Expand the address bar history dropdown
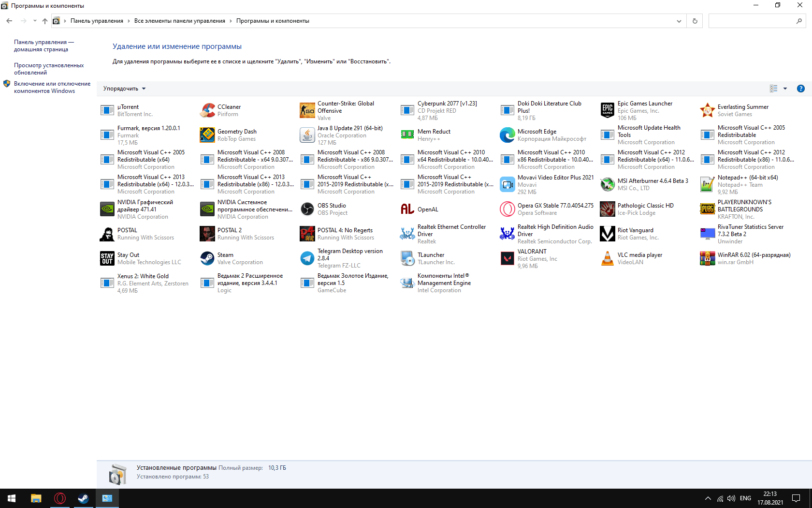 (x=679, y=21)
